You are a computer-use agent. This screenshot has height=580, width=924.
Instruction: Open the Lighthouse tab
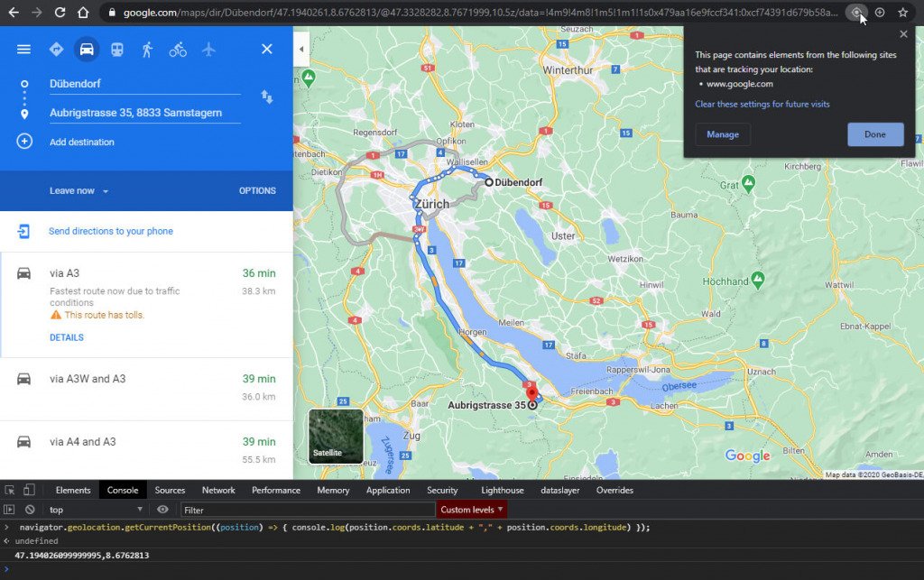(502, 490)
